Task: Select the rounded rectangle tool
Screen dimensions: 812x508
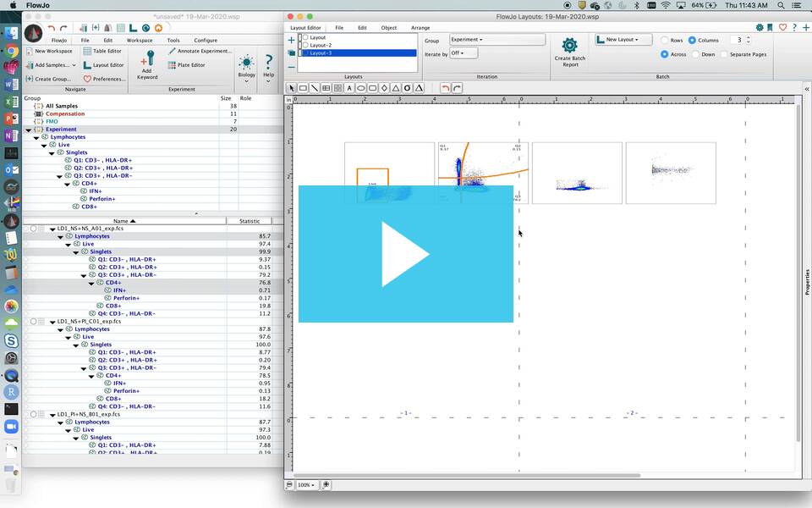Action: click(372, 88)
